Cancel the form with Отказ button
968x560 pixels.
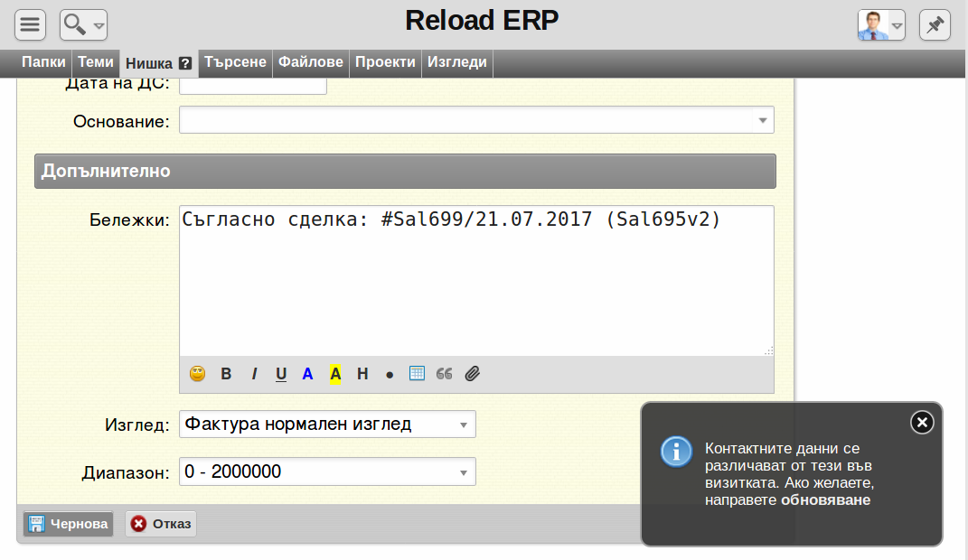(x=161, y=524)
